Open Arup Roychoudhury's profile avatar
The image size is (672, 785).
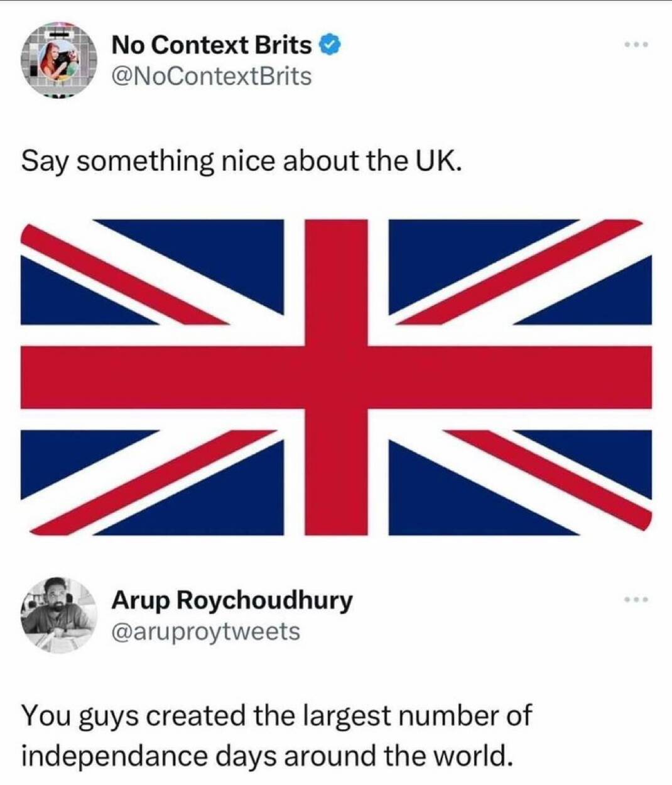tap(59, 615)
